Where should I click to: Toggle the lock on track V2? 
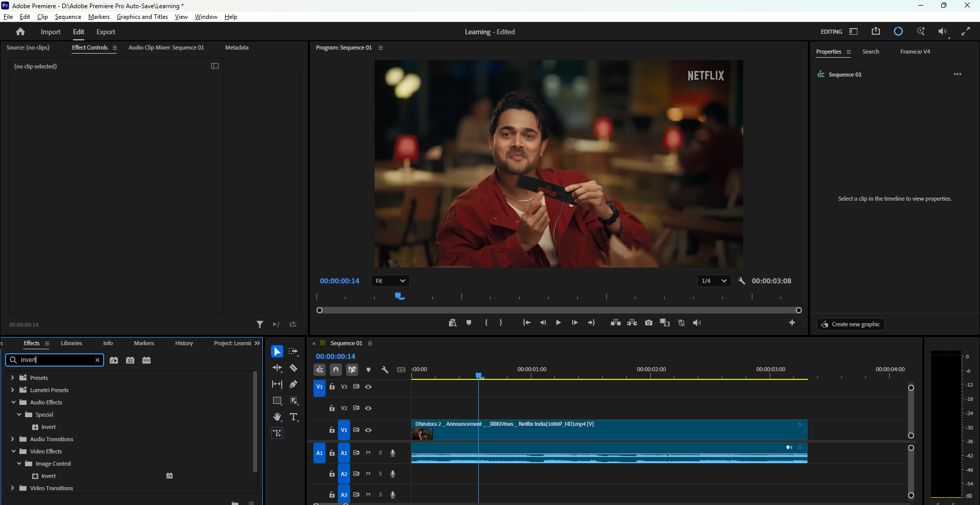pos(332,408)
